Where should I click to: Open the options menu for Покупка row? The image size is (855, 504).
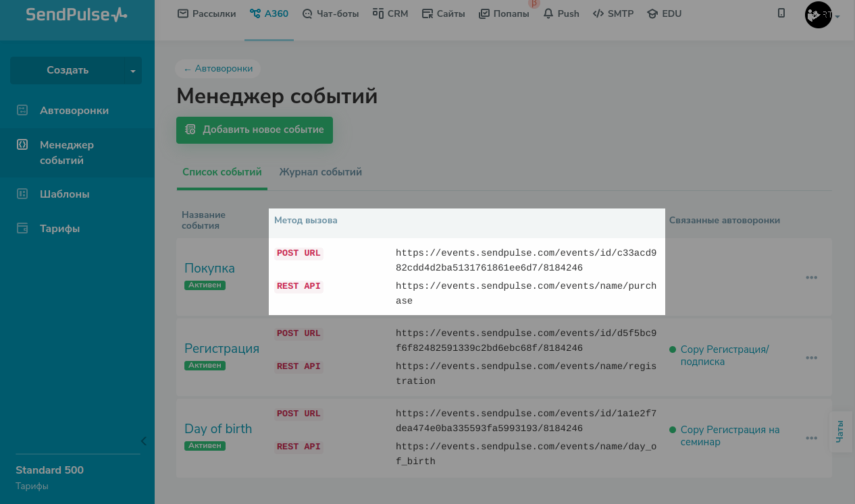[812, 277]
